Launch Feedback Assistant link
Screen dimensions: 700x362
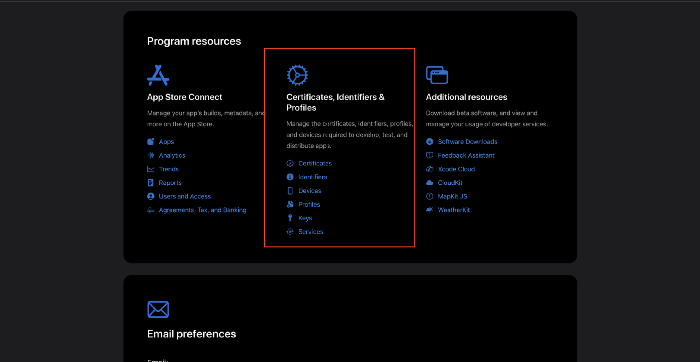point(466,155)
